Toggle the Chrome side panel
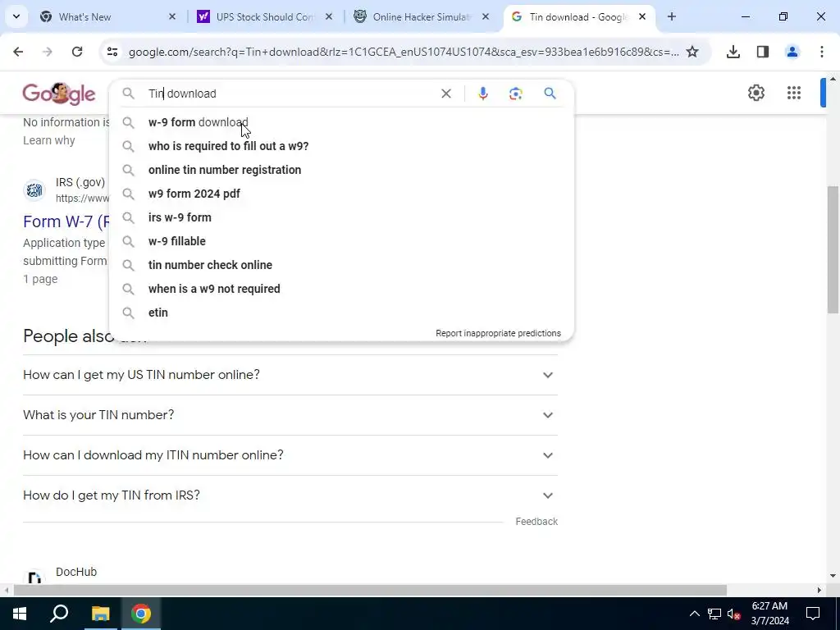 point(762,52)
